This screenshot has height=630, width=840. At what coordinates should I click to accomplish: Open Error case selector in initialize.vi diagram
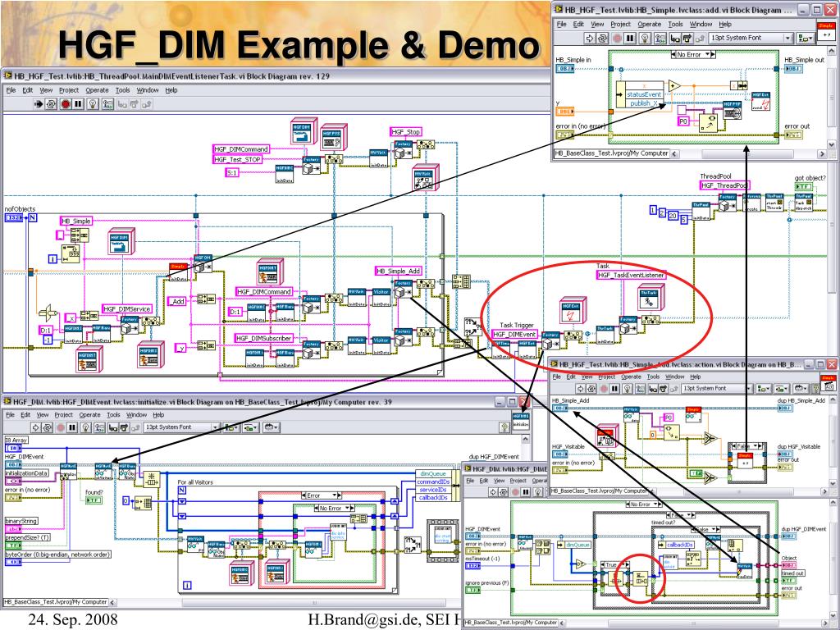click(321, 495)
